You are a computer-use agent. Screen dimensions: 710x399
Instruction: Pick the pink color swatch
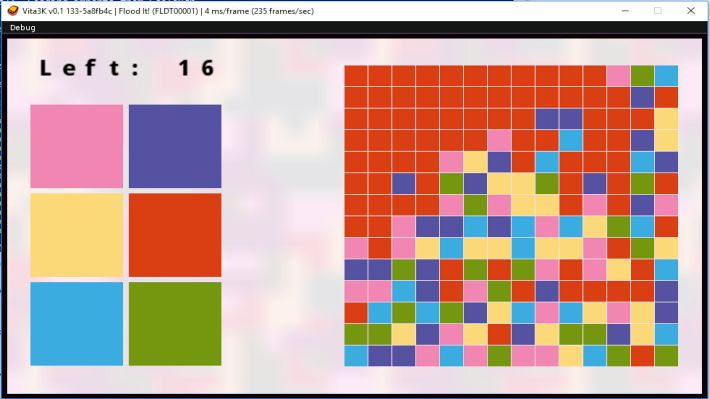click(x=77, y=146)
